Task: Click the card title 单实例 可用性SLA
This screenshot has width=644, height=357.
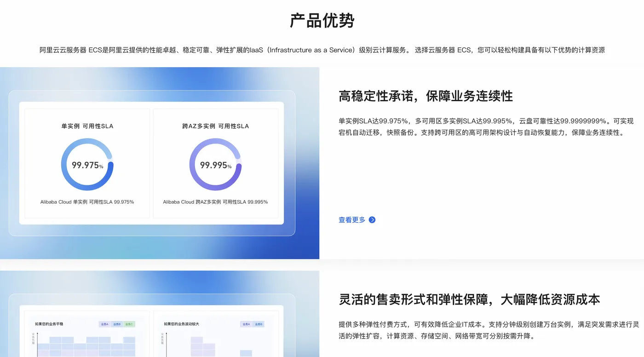Action: pos(87,126)
